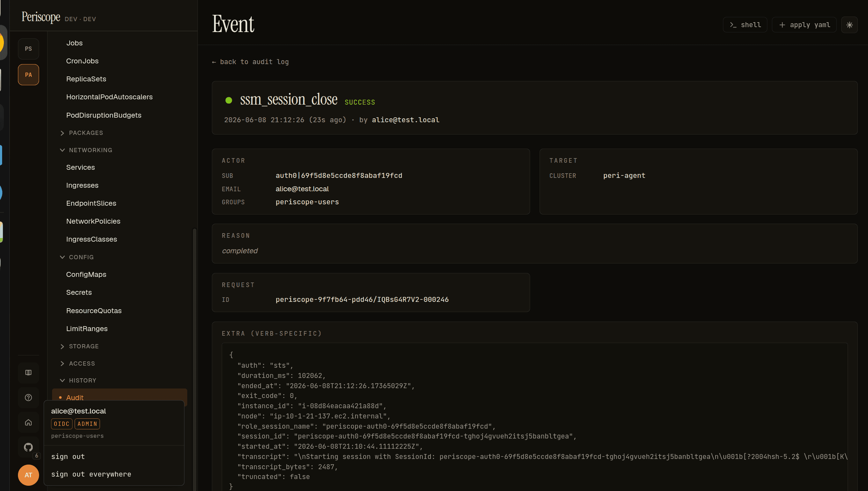Image resolution: width=868 pixels, height=491 pixels.
Task: Click sign out in user menu
Action: 68,456
